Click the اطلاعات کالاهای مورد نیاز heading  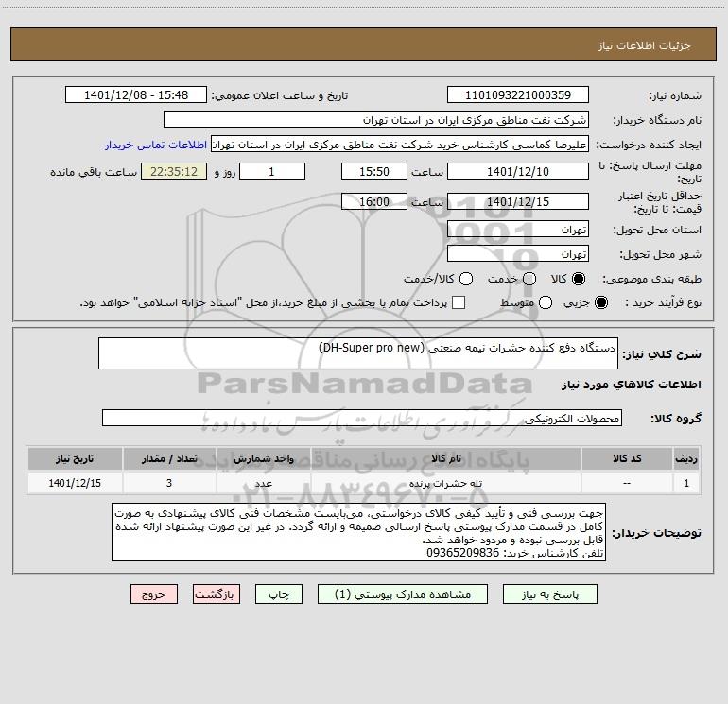pos(631,385)
